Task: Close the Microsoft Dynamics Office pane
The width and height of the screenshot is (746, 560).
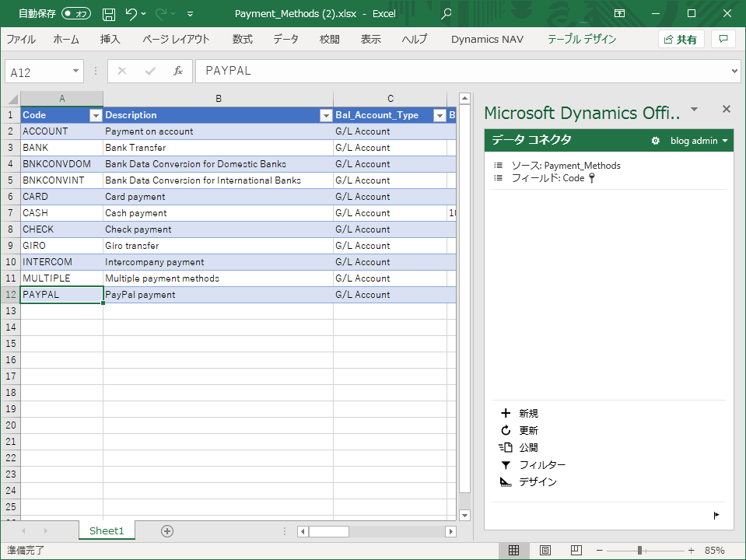Action: click(727, 109)
